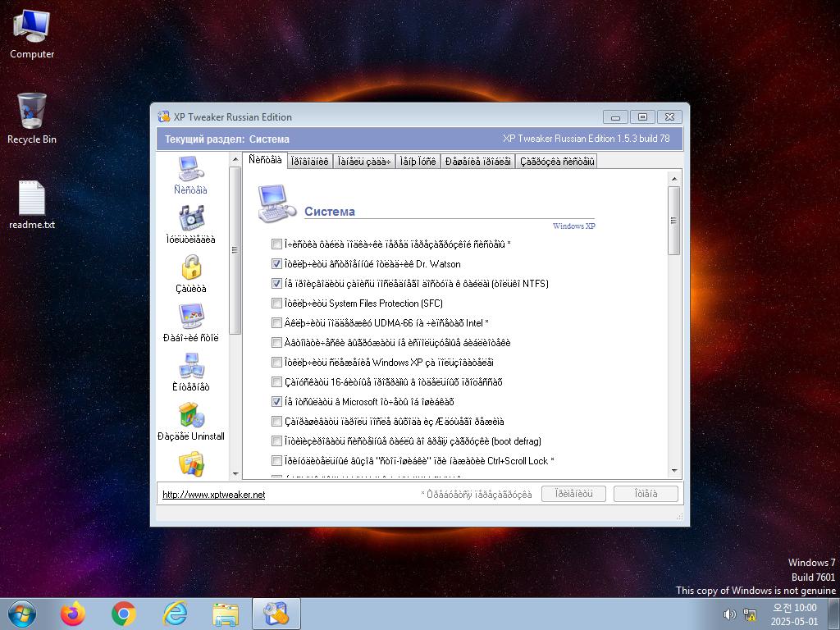The width and height of the screenshot is (840, 630).
Task: Switch to the fifth tab in the tab strip
Action: 478,162
